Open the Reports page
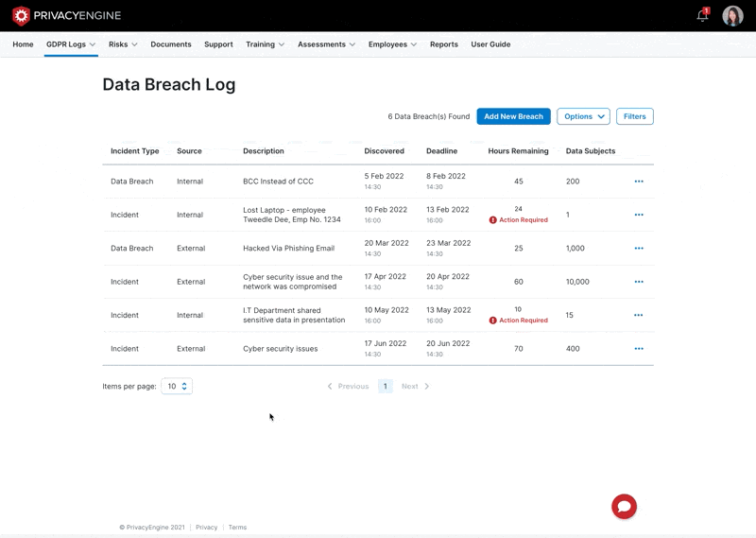756x538 pixels. [444, 44]
